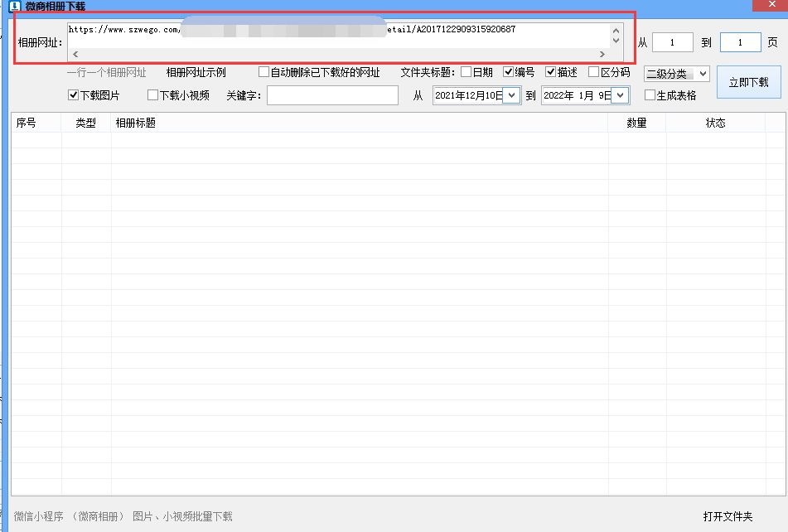Expand the start date picker 2021年12月10日

(x=511, y=95)
